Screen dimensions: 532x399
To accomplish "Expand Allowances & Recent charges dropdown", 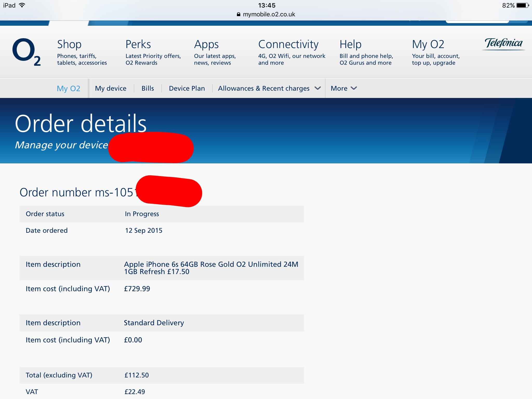I will 269,88.
